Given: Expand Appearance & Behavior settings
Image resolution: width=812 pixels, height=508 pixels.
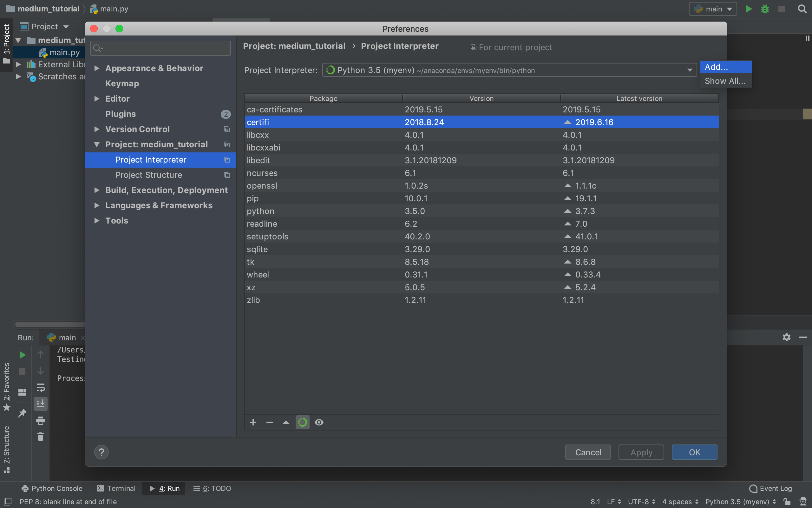Looking at the screenshot, I should (97, 68).
